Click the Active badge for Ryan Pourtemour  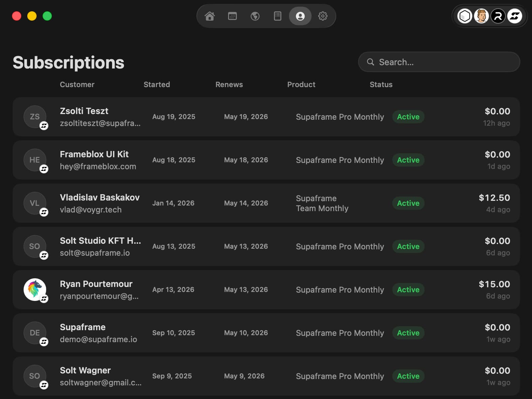coord(408,290)
